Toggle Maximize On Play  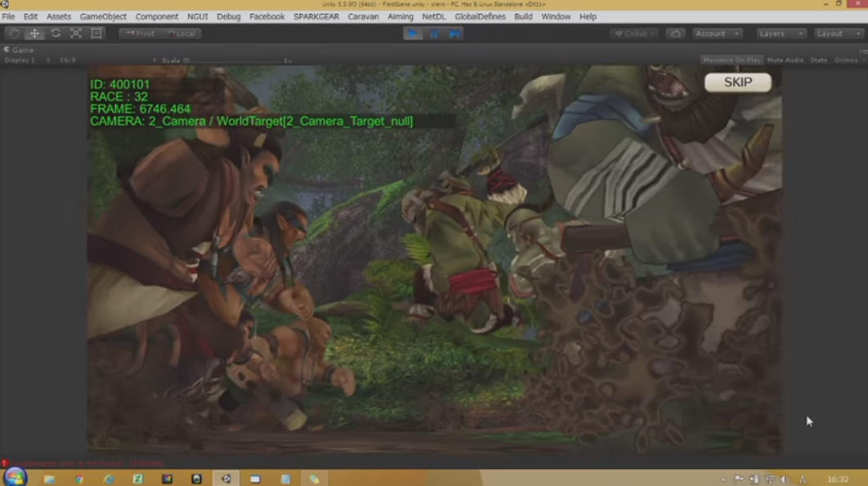pos(732,60)
